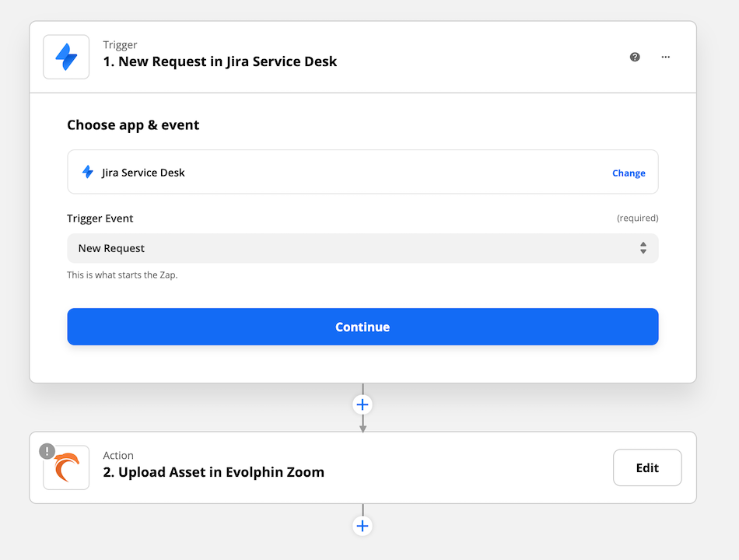This screenshot has height=560, width=739.
Task: Click the Trigger Event stepper arrows
Action: point(643,248)
